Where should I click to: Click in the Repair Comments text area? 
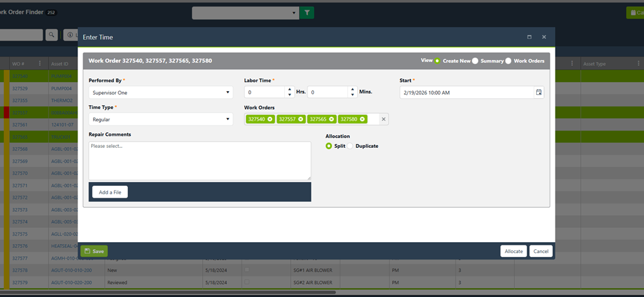[x=200, y=161]
